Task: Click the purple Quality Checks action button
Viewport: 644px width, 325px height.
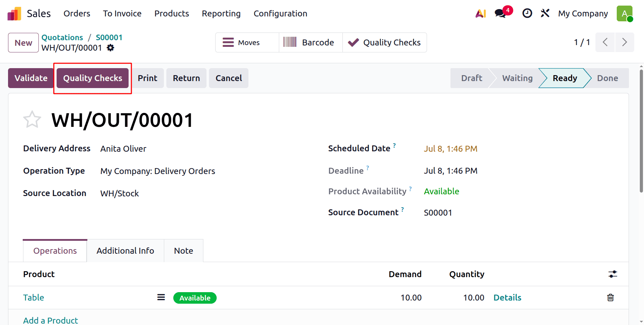Action: point(93,78)
